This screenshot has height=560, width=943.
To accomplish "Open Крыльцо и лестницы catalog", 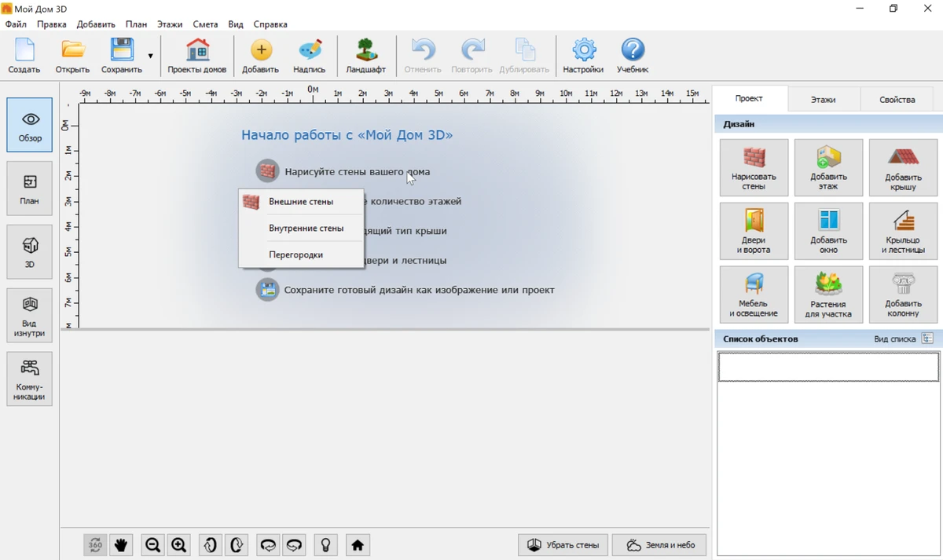I will tap(903, 231).
